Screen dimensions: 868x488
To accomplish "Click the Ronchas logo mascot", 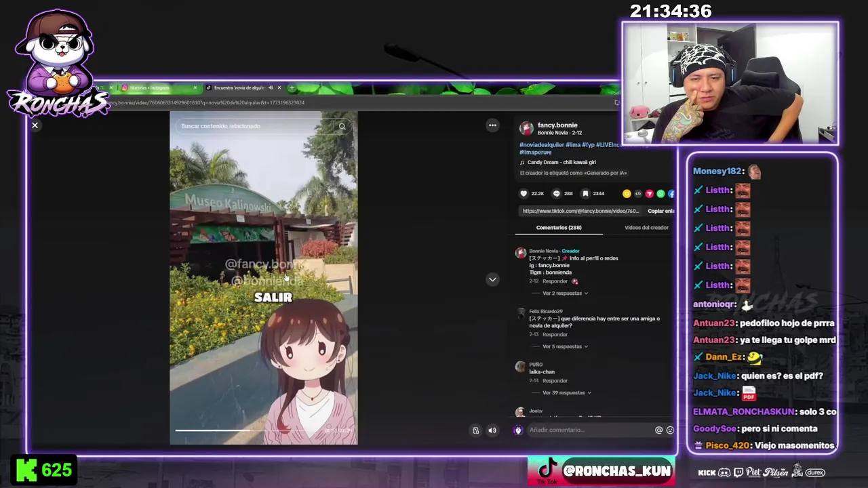I will pos(57,64).
